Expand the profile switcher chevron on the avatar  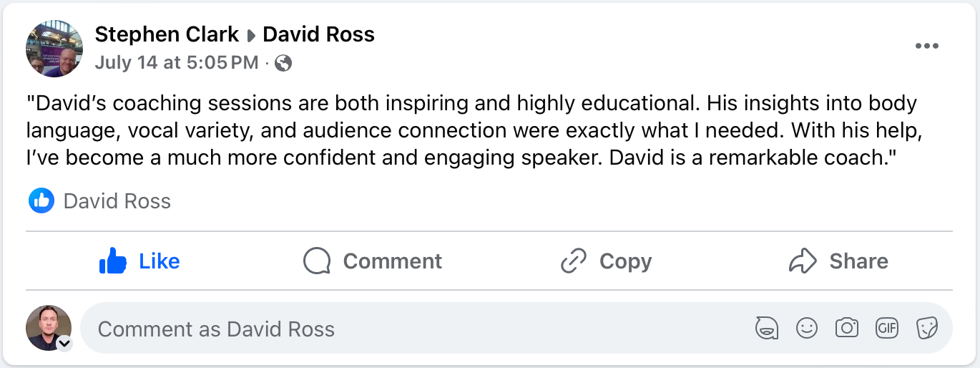pyautogui.click(x=64, y=344)
